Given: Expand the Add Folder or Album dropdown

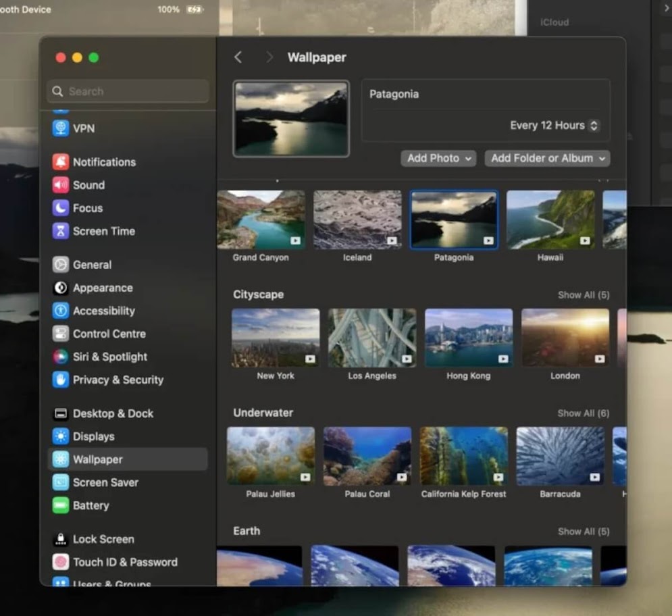Looking at the screenshot, I should (x=547, y=158).
